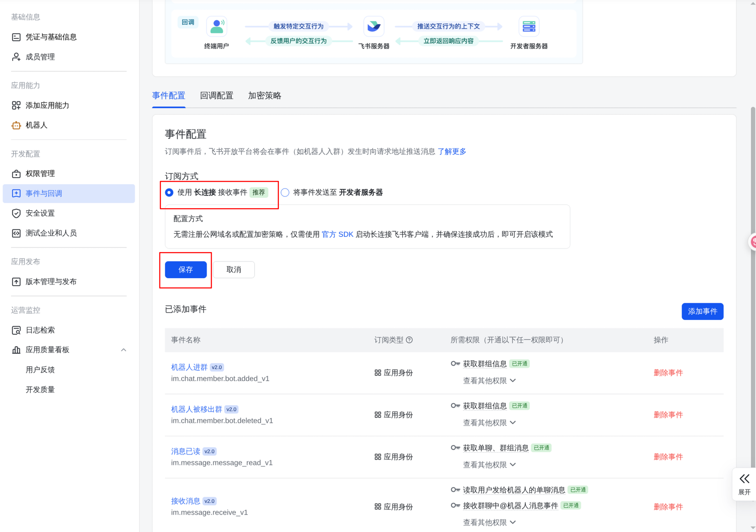Click the blue 保存 button
Image resolution: width=756 pixels, height=532 pixels.
click(x=186, y=270)
